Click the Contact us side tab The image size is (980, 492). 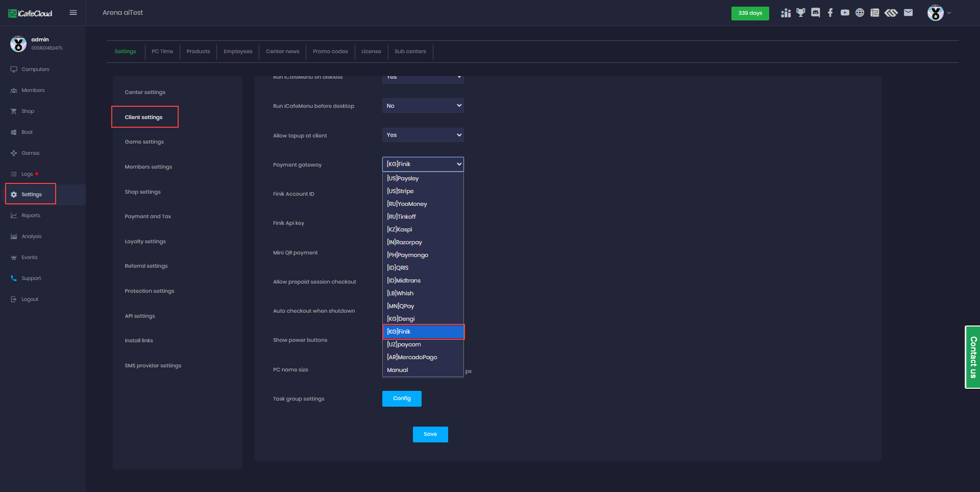coord(973,357)
